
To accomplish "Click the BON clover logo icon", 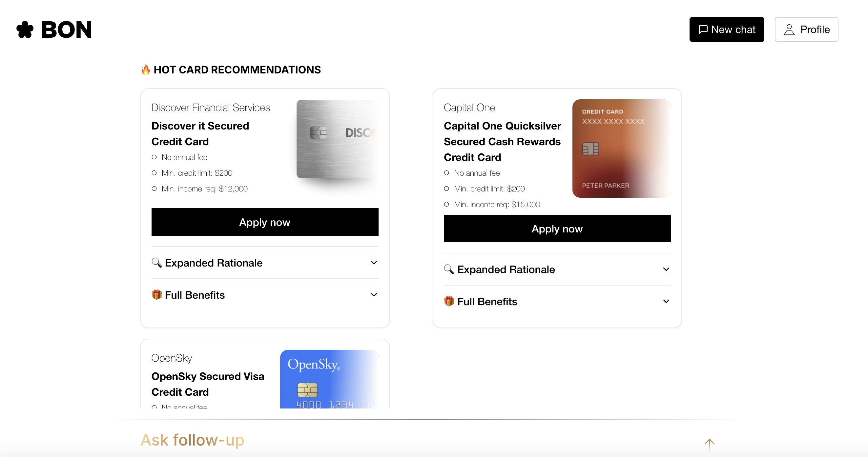I will click(x=25, y=30).
